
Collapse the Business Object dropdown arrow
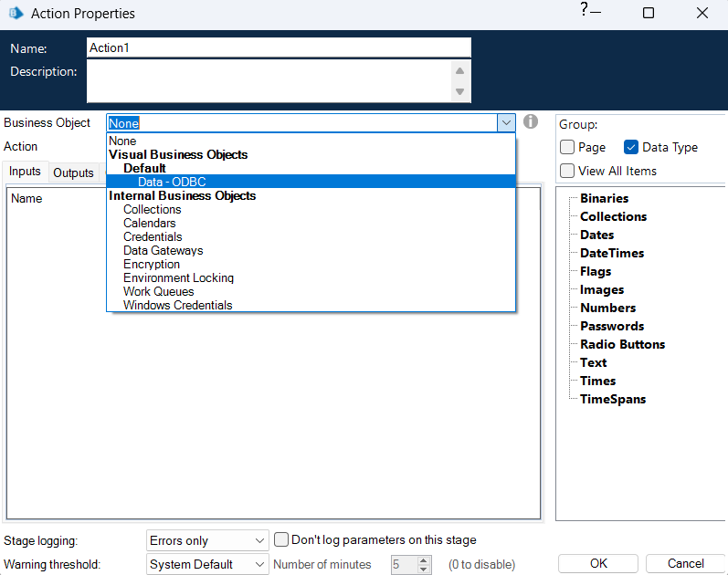point(506,122)
